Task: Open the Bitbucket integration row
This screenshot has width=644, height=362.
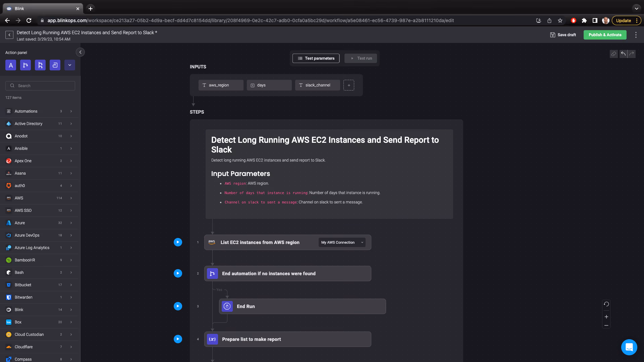Action: coord(40,285)
